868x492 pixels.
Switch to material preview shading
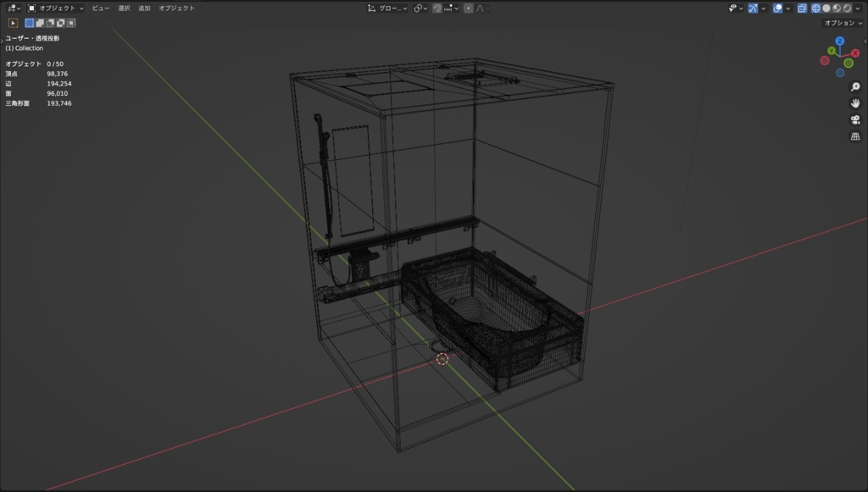[837, 8]
